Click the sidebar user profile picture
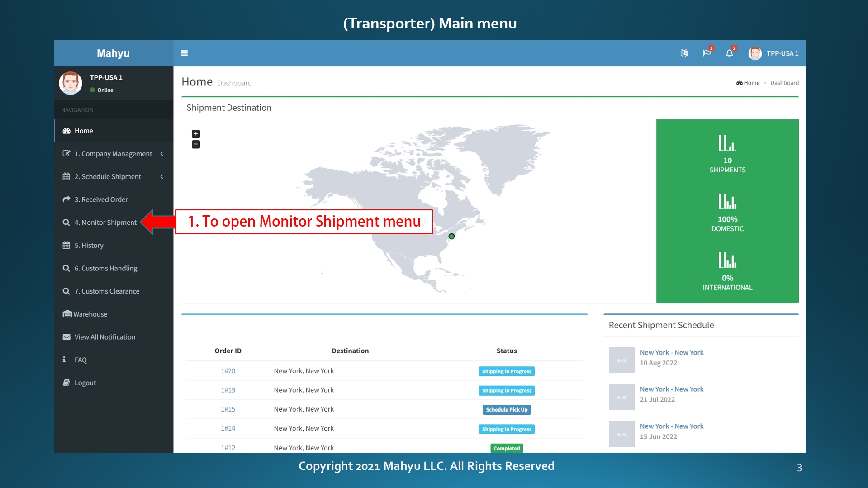Screen dimensions: 868x488 coord(71,83)
